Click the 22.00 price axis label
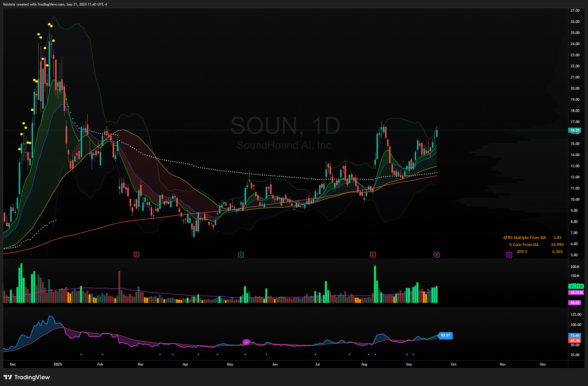 (x=575, y=66)
